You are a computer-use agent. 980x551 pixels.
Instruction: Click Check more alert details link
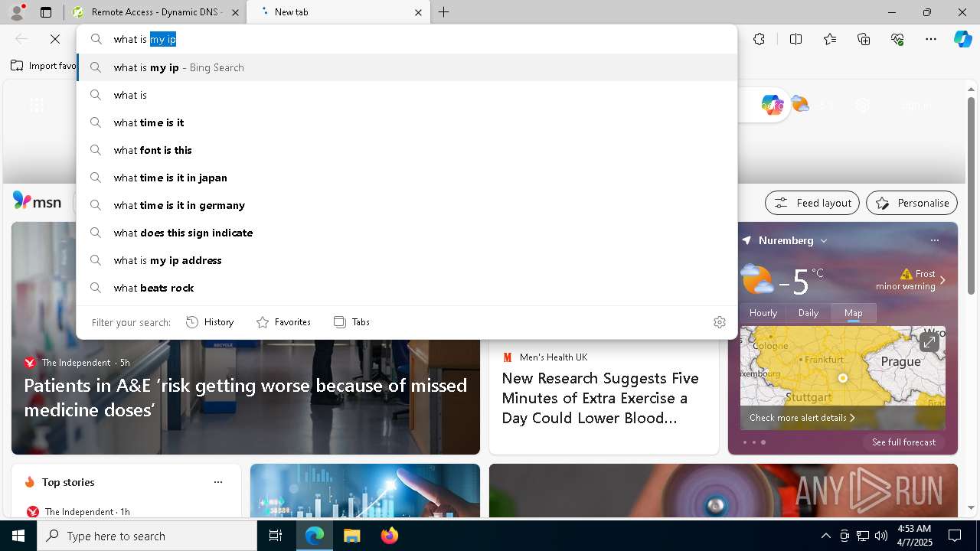802,418
